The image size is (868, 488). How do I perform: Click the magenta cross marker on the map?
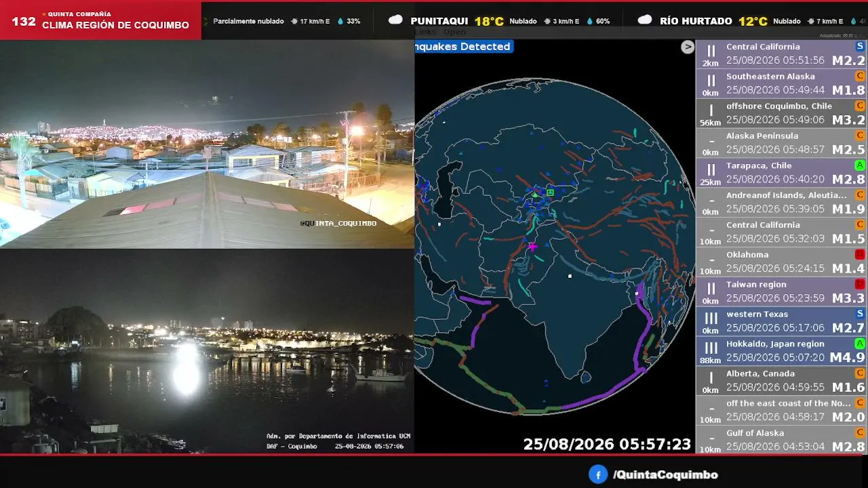click(532, 247)
